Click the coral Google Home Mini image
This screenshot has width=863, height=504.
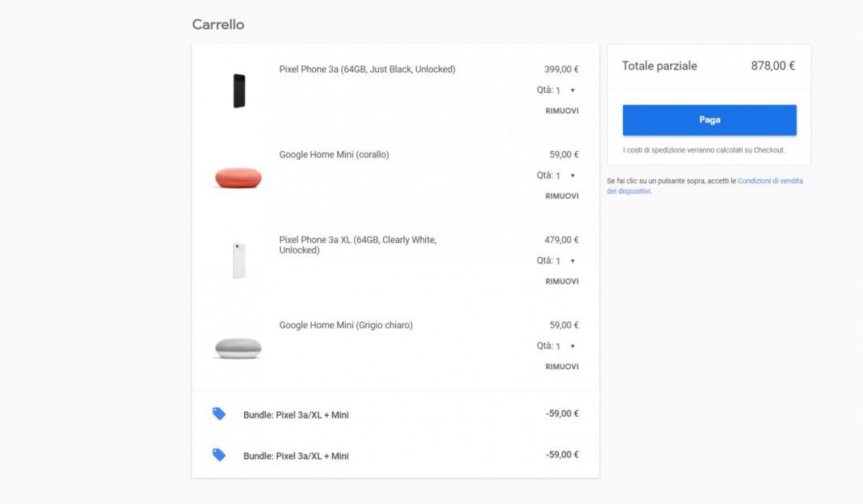(x=238, y=177)
